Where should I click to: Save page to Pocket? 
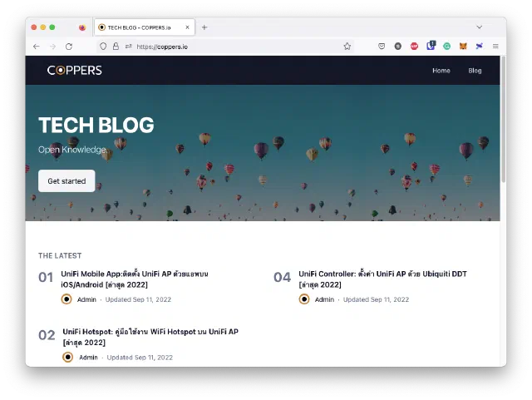point(382,47)
